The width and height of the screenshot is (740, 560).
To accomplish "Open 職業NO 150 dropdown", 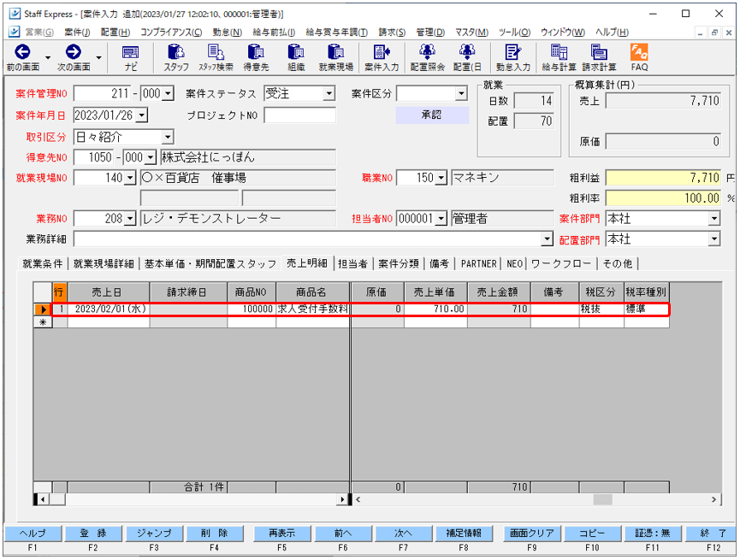I will (x=441, y=178).
